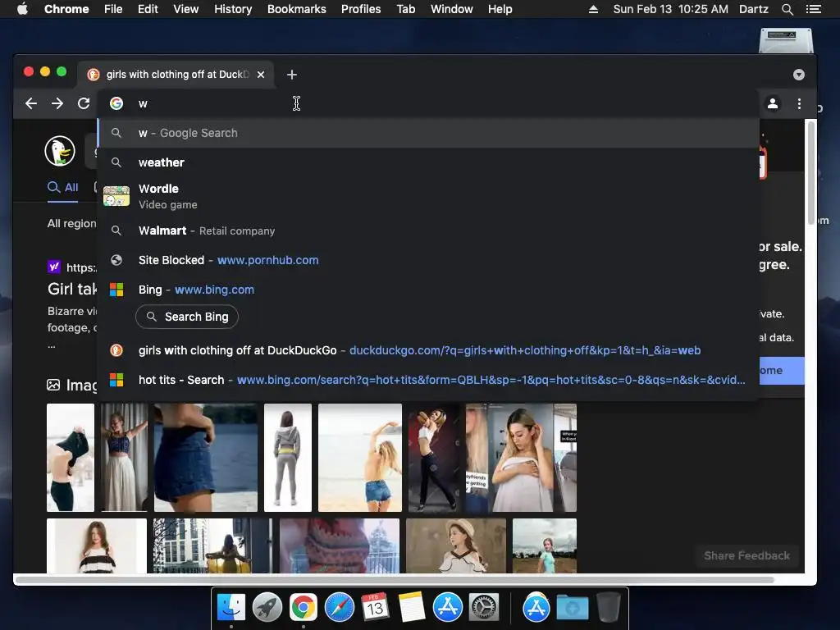
Task: Click the Bing logo beside www.bing.com
Action: coord(116,290)
